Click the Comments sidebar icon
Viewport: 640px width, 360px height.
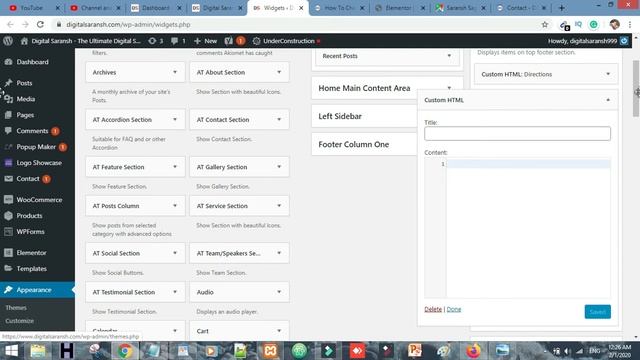coord(8,131)
